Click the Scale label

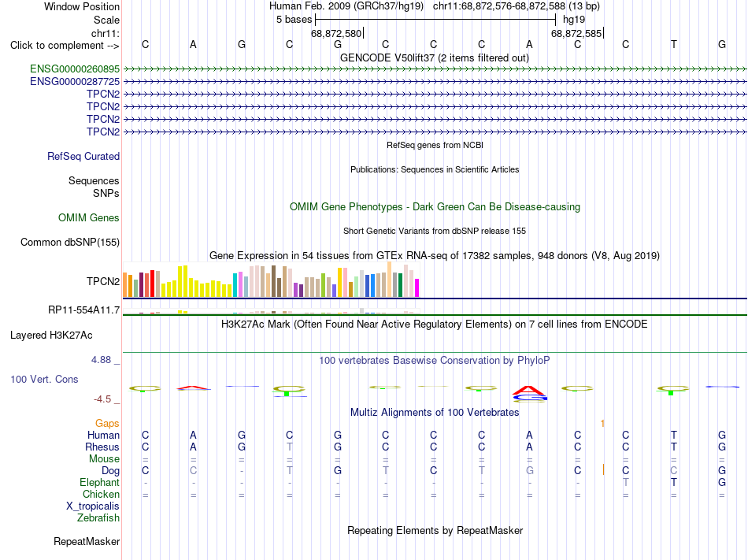pyautogui.click(x=106, y=20)
